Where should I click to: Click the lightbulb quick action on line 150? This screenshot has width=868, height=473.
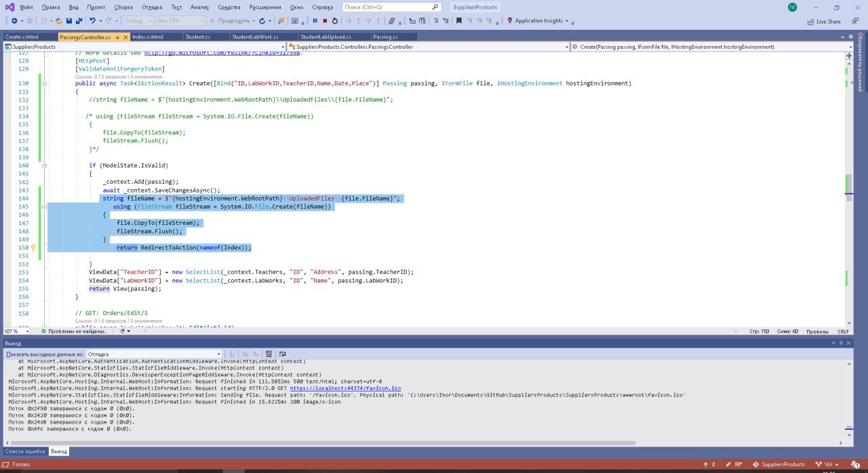tap(33, 248)
